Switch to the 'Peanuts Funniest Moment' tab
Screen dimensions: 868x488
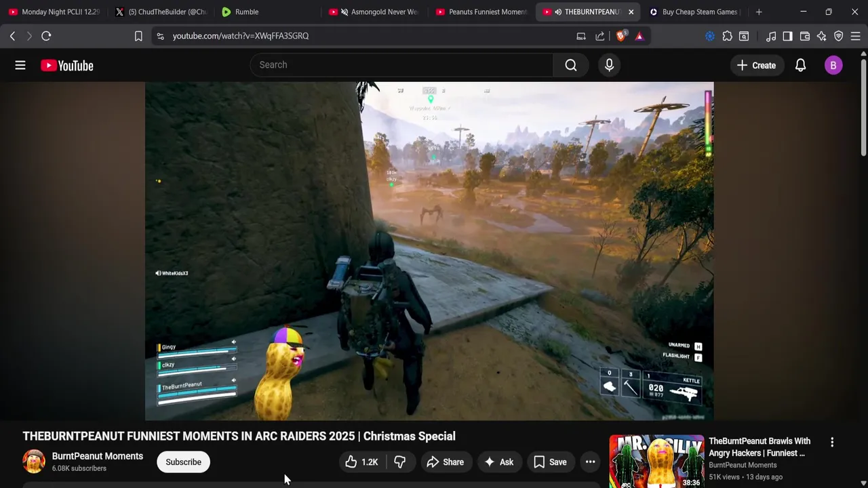[x=481, y=12]
